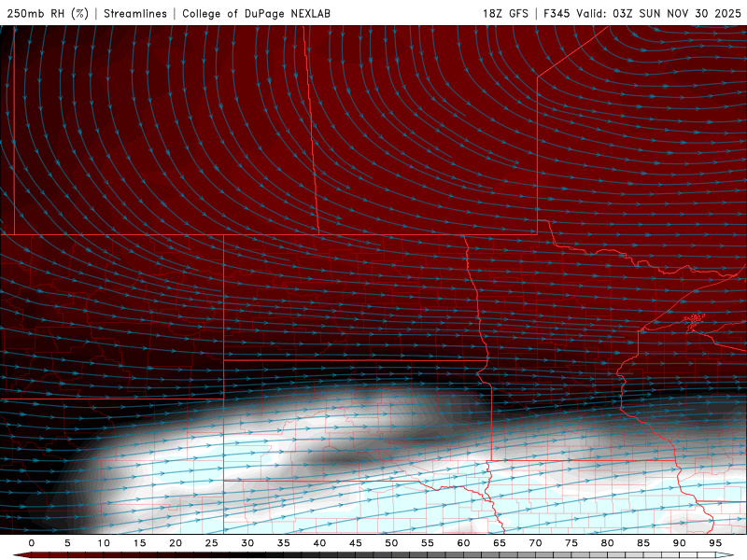Click the '75' tick label on color scale
The width and height of the screenshot is (747, 560).
coord(571,543)
